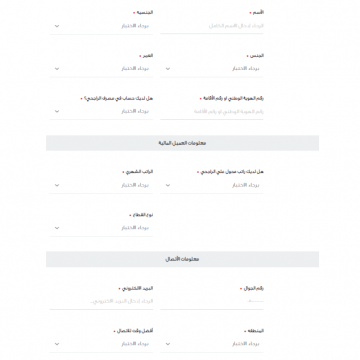Screen dimensions: 360x360
Task: Open the Al Rajhi bank account question dropdown
Action: [101, 112]
